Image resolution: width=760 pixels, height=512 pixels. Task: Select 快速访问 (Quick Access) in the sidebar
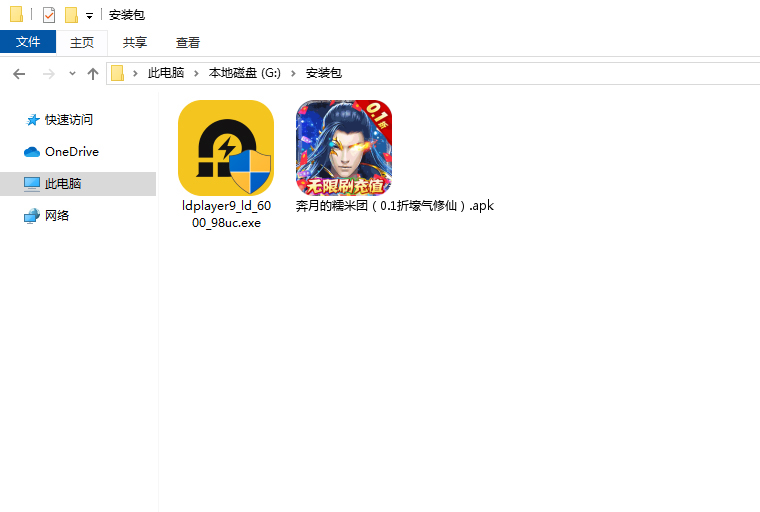(x=68, y=120)
